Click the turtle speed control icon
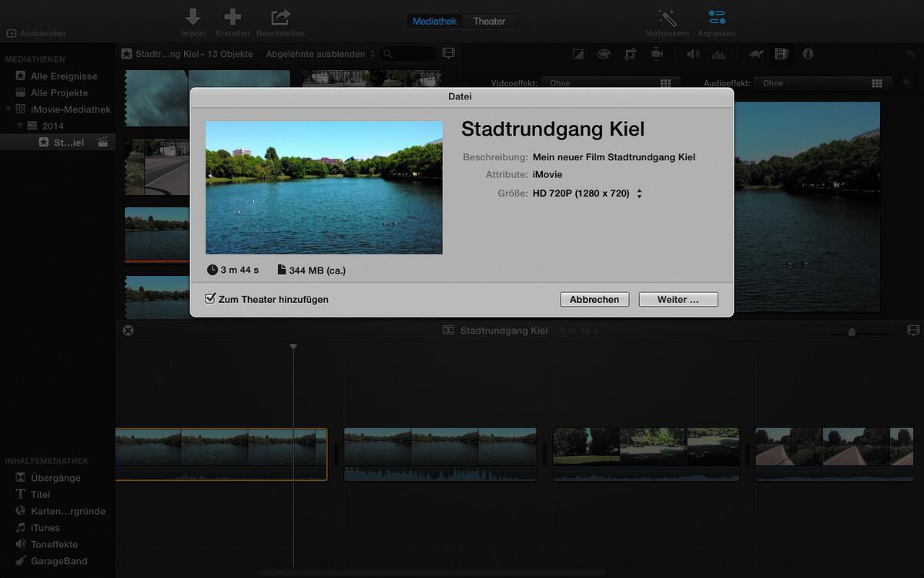924x578 pixels. pos(755,54)
